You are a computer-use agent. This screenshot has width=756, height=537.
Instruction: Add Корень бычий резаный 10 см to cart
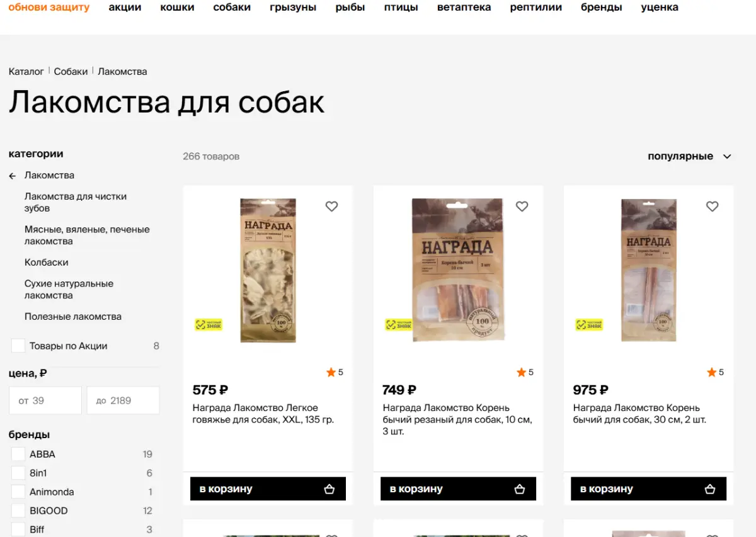pos(458,489)
